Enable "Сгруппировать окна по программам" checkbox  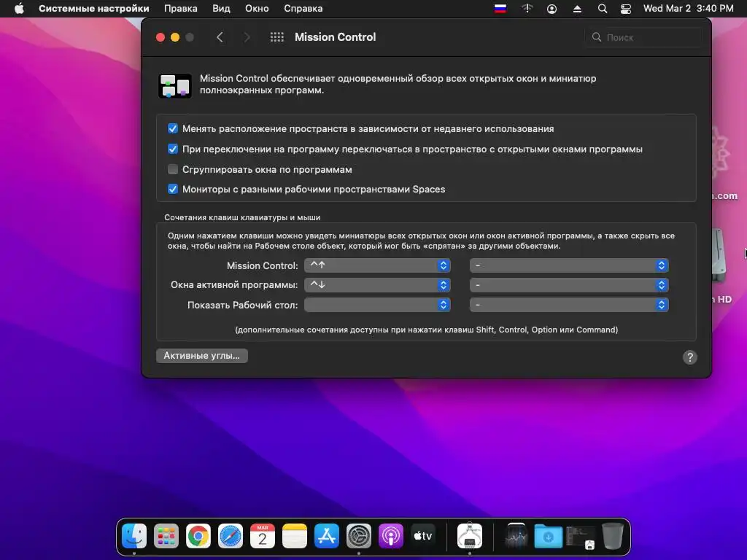pos(173,169)
